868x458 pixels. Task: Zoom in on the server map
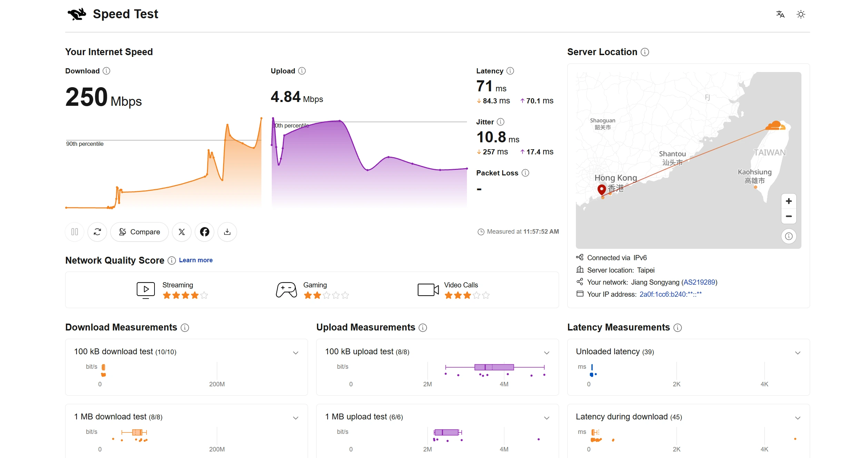click(789, 201)
